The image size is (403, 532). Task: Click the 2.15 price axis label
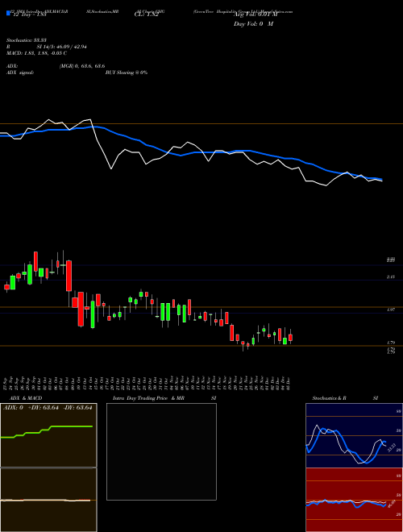(x=391, y=277)
